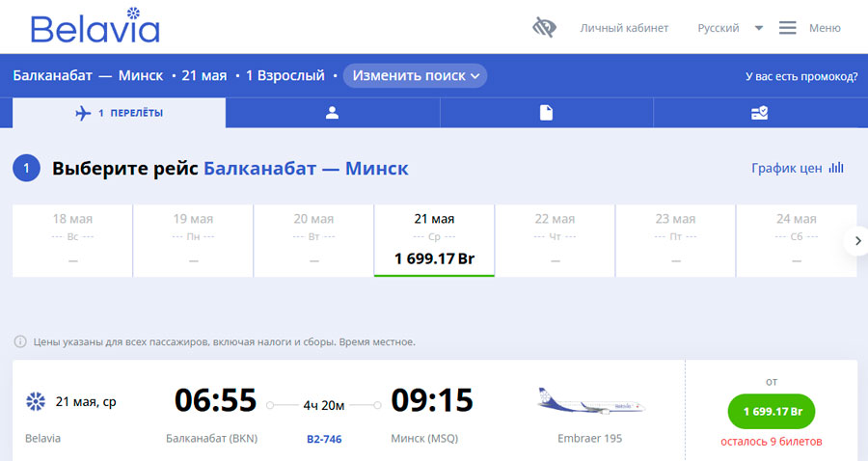Open the Русский language dropdown
868x461 pixels.
point(730,28)
